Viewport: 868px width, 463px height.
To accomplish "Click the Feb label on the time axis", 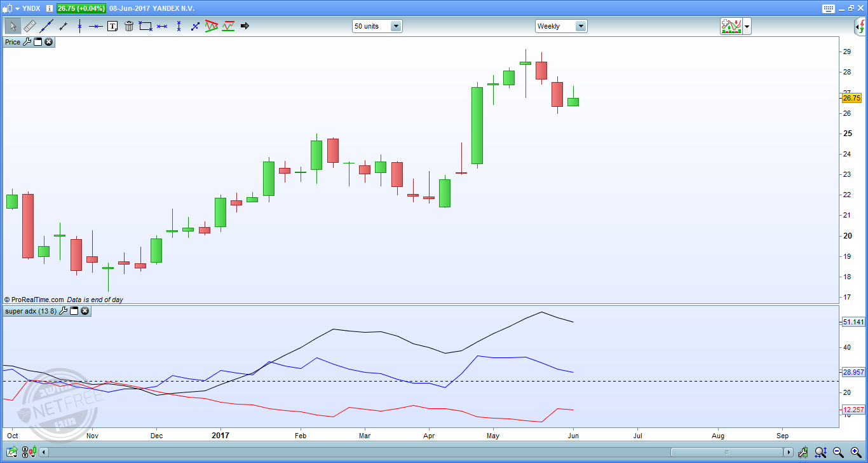I will [301, 436].
